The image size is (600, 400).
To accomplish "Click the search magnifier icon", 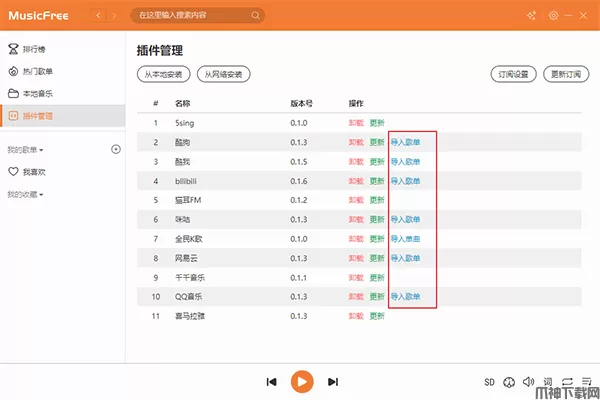I will (255, 15).
